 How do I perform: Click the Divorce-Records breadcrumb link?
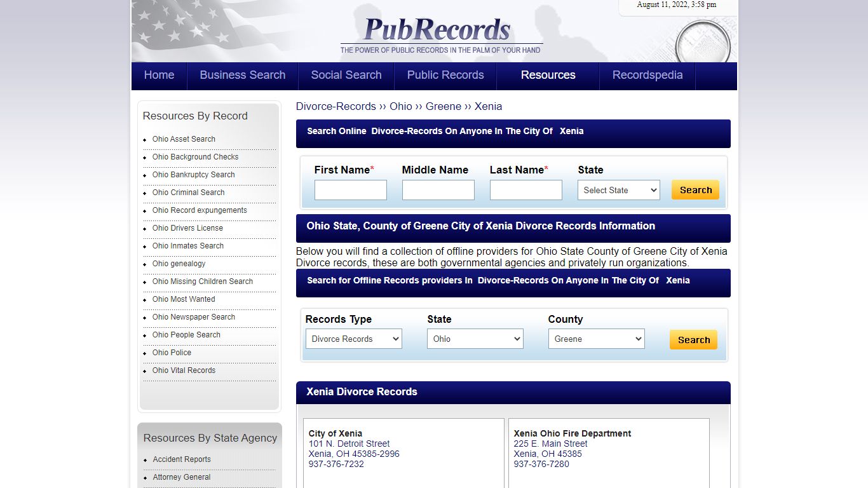[x=336, y=106]
